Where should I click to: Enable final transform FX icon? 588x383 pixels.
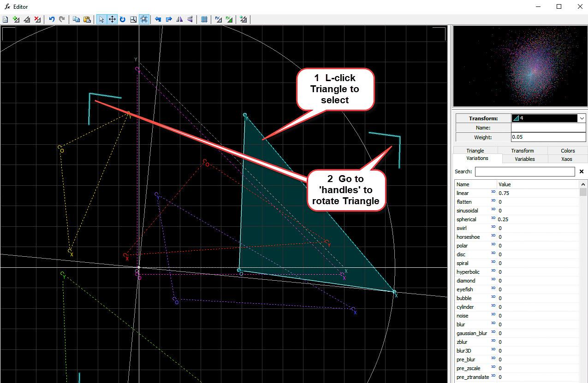[229, 19]
